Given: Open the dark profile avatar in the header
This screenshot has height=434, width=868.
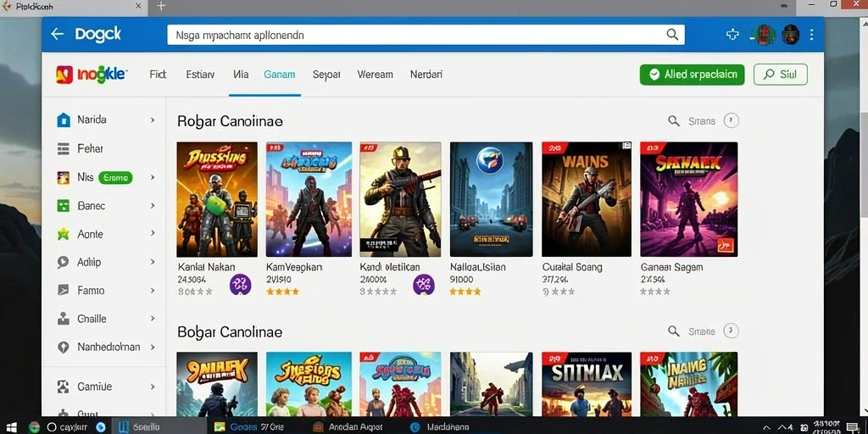Looking at the screenshot, I should pyautogui.click(x=790, y=34).
